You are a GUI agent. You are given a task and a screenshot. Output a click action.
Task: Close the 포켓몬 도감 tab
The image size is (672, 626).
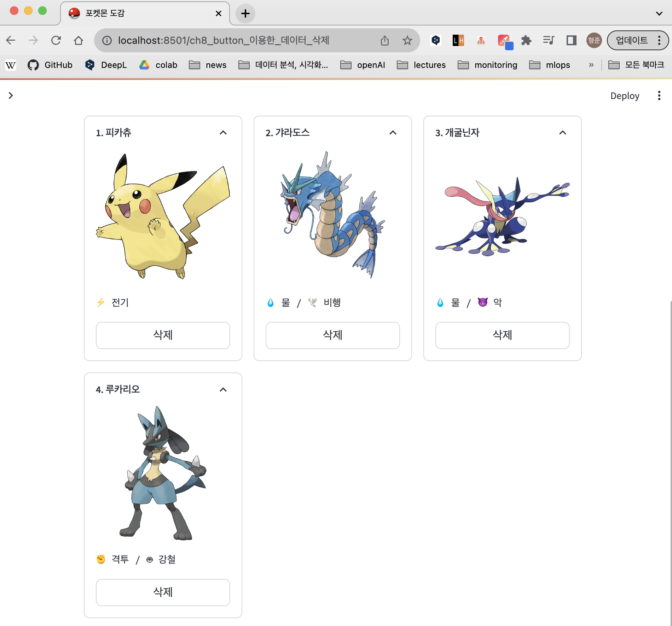click(219, 13)
